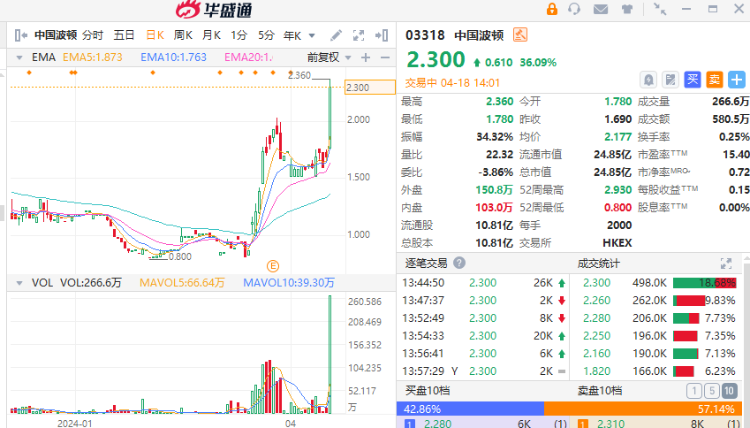This screenshot has width=750, height=428.
Task: Collapse the EMA indicator triangle
Action: 19,57
